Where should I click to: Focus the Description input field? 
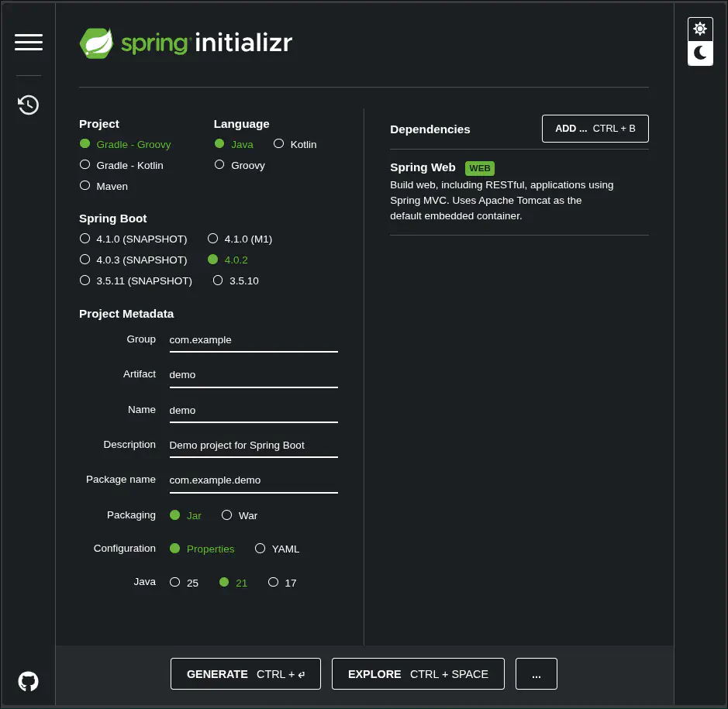(254, 446)
